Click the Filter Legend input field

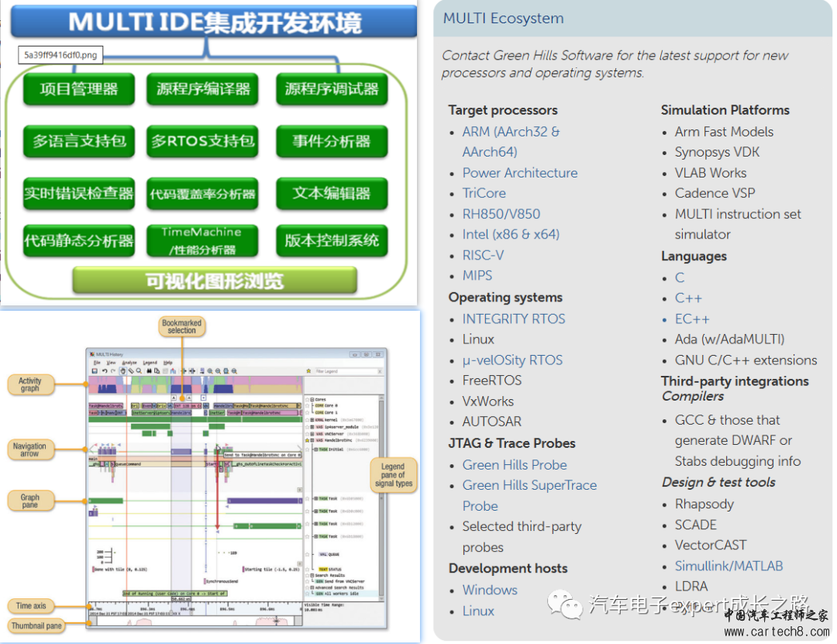pos(346,371)
